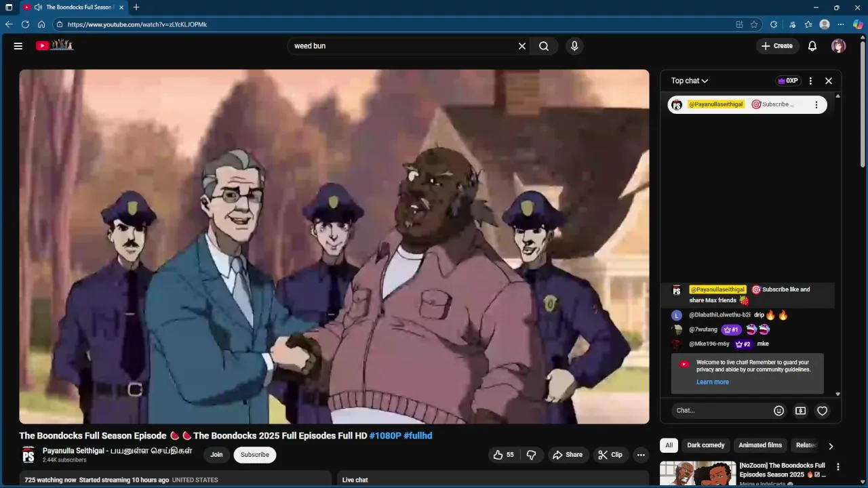
Task: Open browser extensions puzzle icon
Action: point(774,24)
